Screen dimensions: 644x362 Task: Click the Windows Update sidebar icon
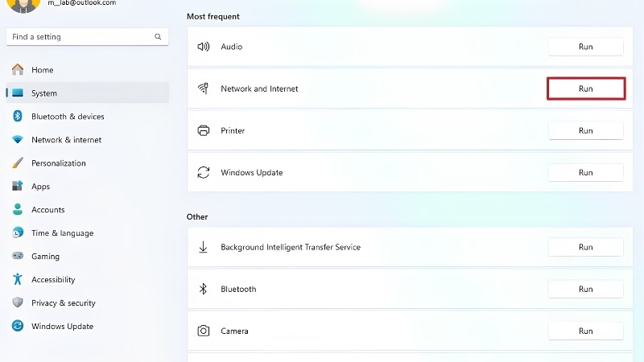click(x=17, y=326)
